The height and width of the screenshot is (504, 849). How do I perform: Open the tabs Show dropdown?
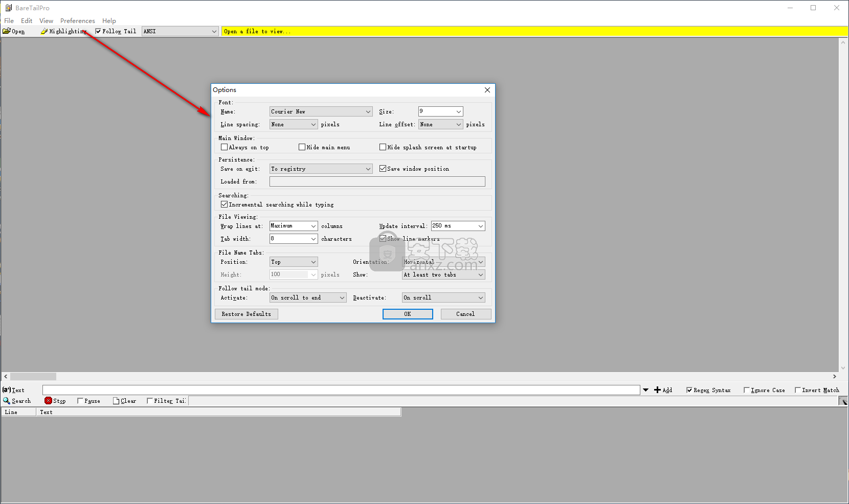tap(443, 274)
